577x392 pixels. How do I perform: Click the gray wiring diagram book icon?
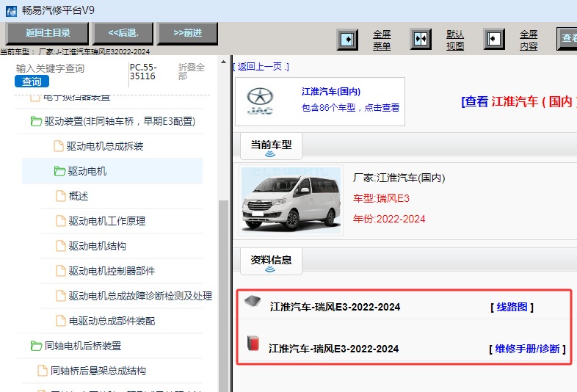(x=253, y=301)
